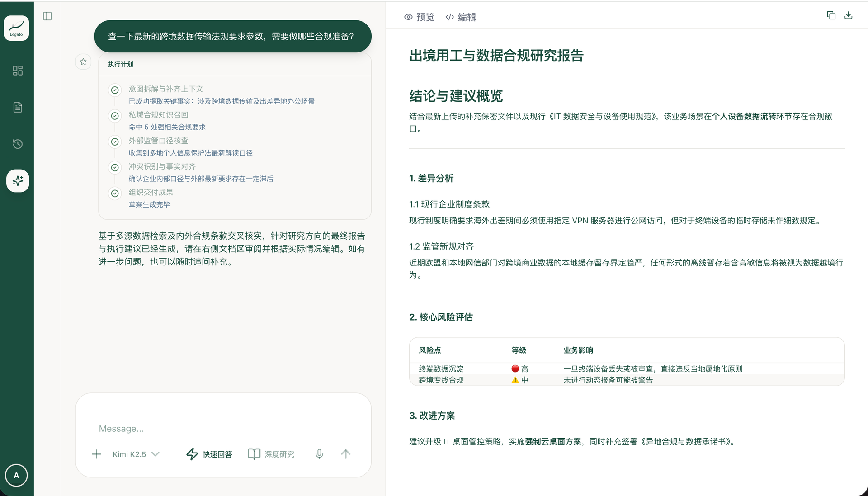Click the bold text 个人设备数据流转环节
Image resolution: width=868 pixels, height=496 pixels.
pyautogui.click(x=752, y=116)
